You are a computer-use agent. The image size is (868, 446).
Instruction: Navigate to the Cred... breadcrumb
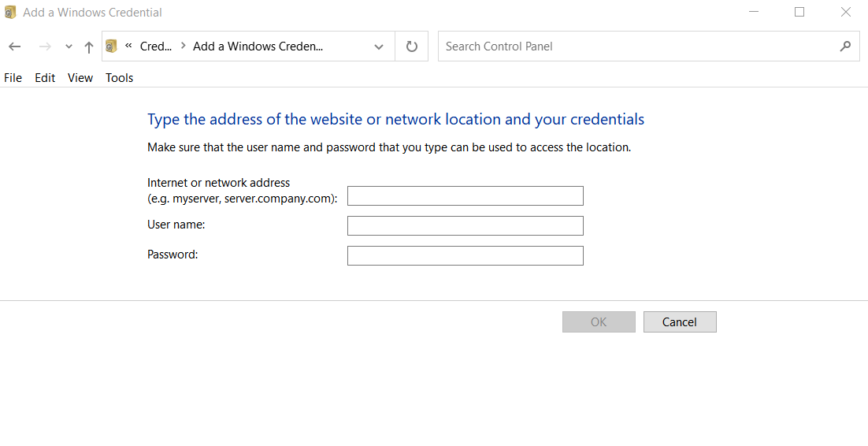(155, 46)
